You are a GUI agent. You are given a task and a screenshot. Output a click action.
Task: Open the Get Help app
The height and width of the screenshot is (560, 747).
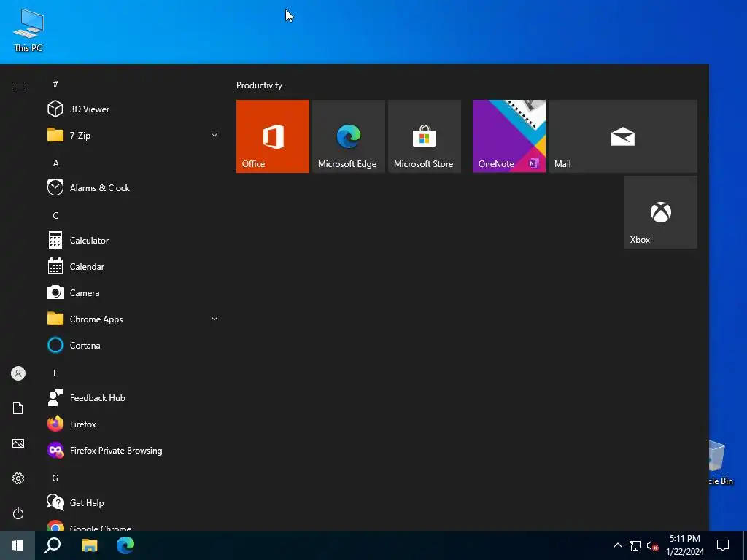133,503
